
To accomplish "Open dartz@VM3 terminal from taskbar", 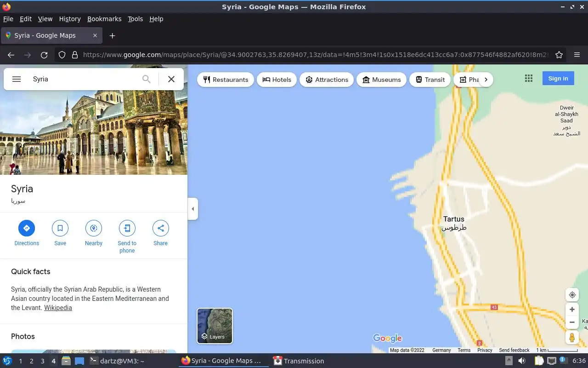I will pyautogui.click(x=117, y=361).
